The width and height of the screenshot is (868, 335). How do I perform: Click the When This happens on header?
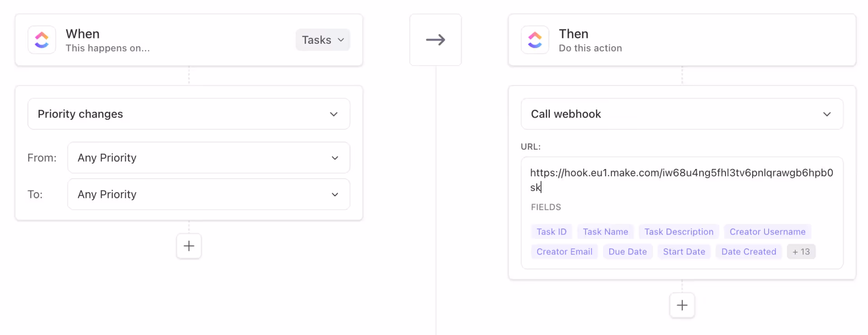pos(108,40)
